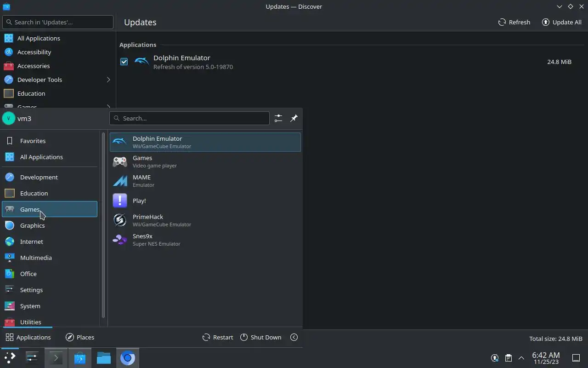Launch Dolphin Emulator from the Games list
This screenshot has height=368, width=588.
[205, 142]
